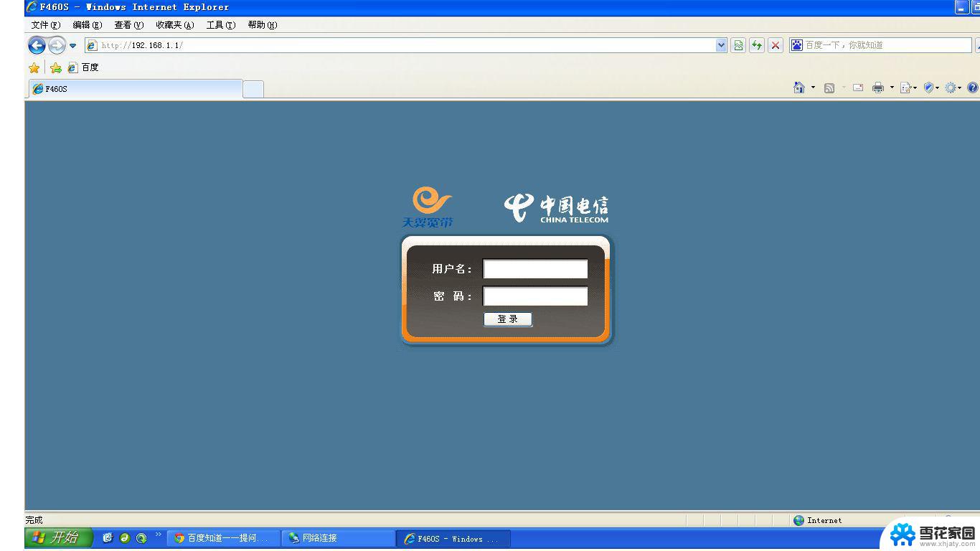Click the first quick launch icon after 开始

pyautogui.click(x=108, y=537)
